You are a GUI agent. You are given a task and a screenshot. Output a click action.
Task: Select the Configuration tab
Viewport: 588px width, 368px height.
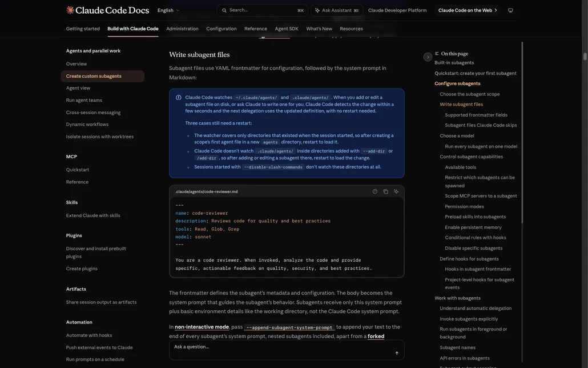(x=221, y=29)
